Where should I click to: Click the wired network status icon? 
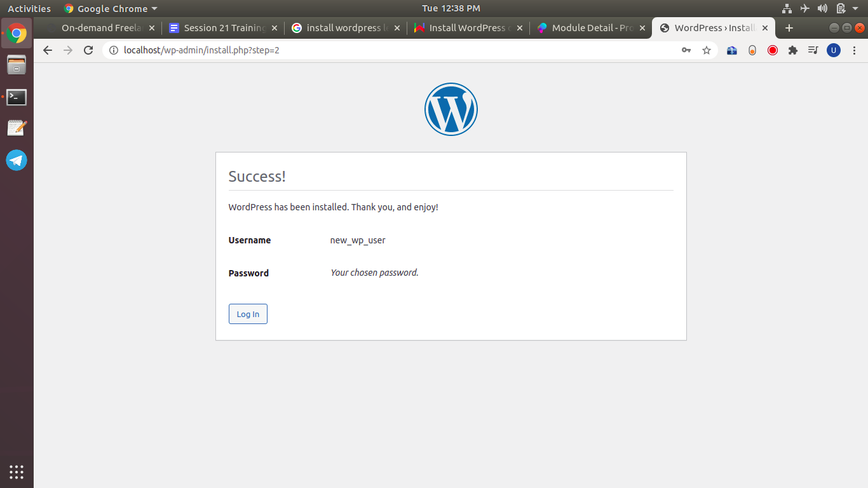point(787,8)
